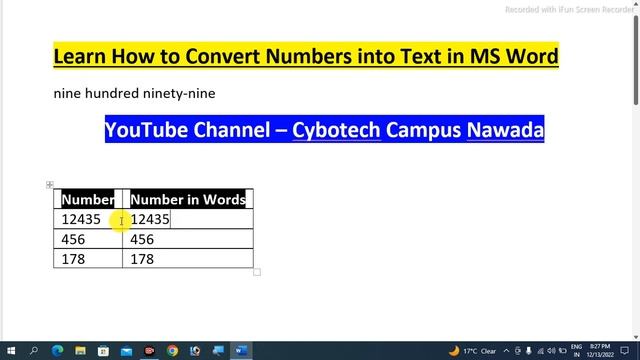Click the underlined word 'Cybotech' in blue banner
The width and height of the screenshot is (640, 360).
coord(336,130)
